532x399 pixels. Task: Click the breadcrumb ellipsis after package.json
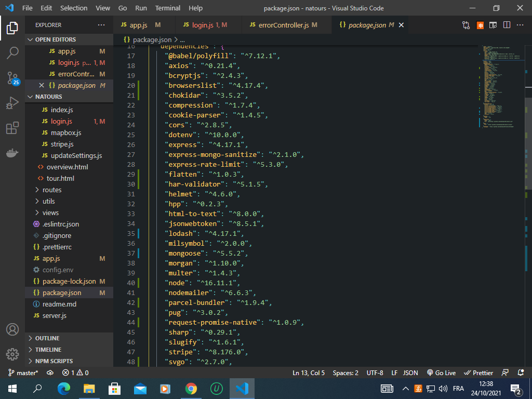click(x=182, y=39)
